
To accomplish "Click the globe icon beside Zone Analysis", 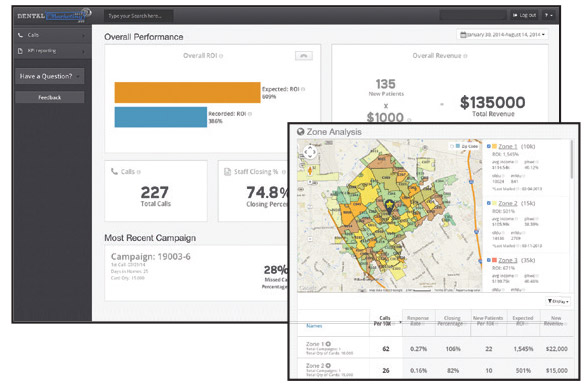I will click(x=300, y=132).
